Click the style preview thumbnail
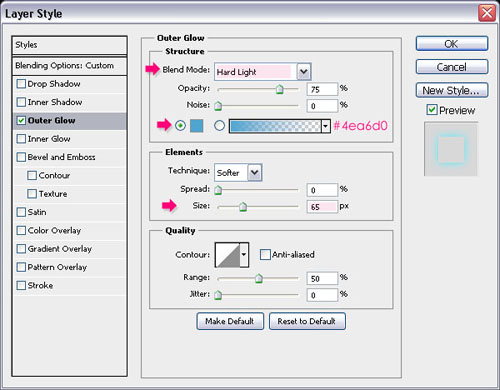Viewport: 500px width, 390px height. 451,149
